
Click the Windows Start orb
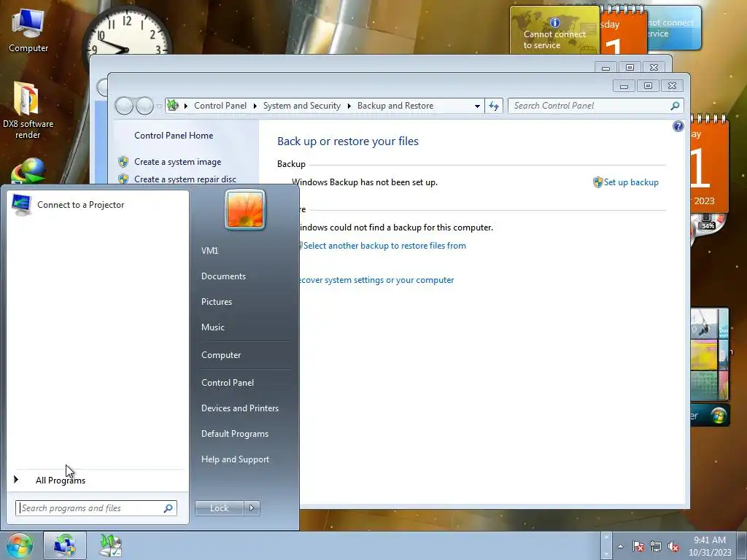pyautogui.click(x=19, y=545)
